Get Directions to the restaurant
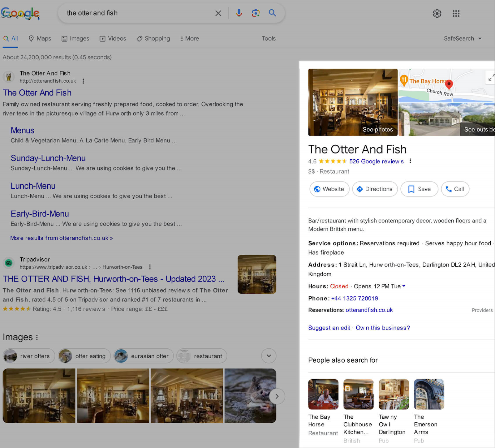The height and width of the screenshot is (448, 495). [375, 189]
